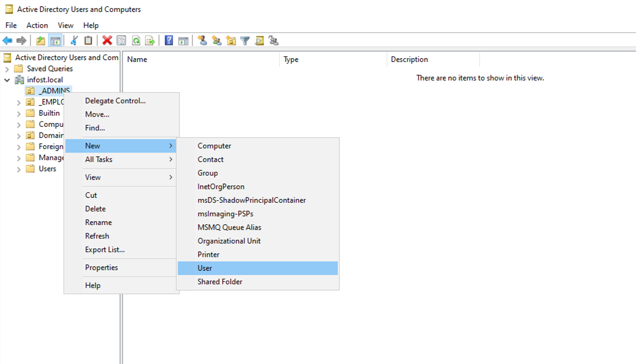Click the _ADMINS organizational unit icon

click(x=30, y=91)
